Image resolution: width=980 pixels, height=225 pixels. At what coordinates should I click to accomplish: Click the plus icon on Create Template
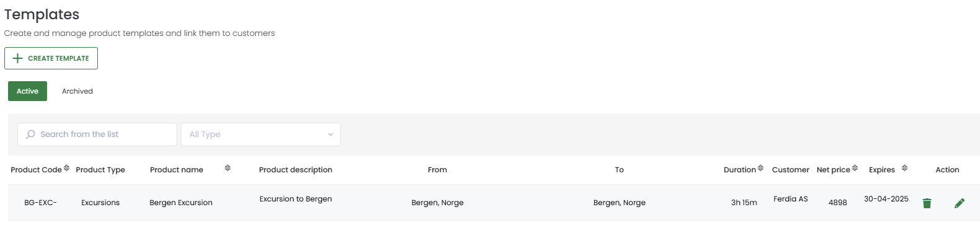pyautogui.click(x=17, y=58)
